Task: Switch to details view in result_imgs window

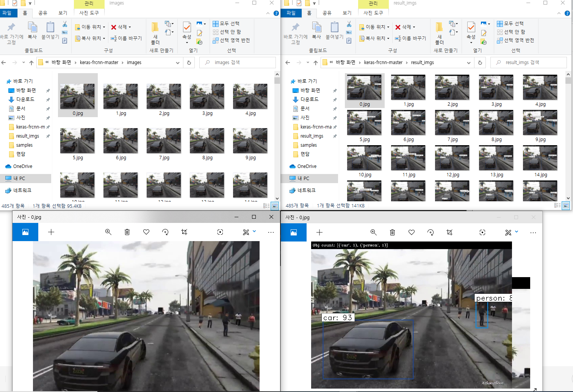Action: click(557, 205)
